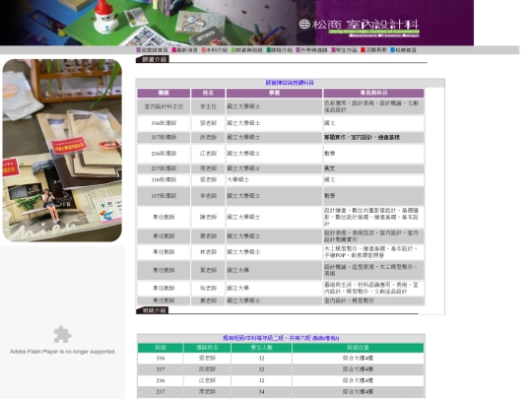This screenshot has width=532, height=399.
Task: Click the 217班導師 cell
Action: 164,168
